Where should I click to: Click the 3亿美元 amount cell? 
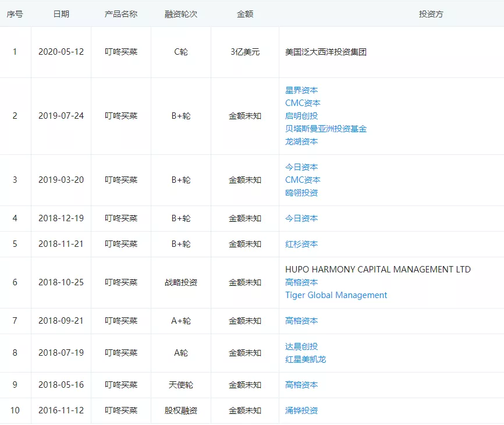tap(245, 52)
